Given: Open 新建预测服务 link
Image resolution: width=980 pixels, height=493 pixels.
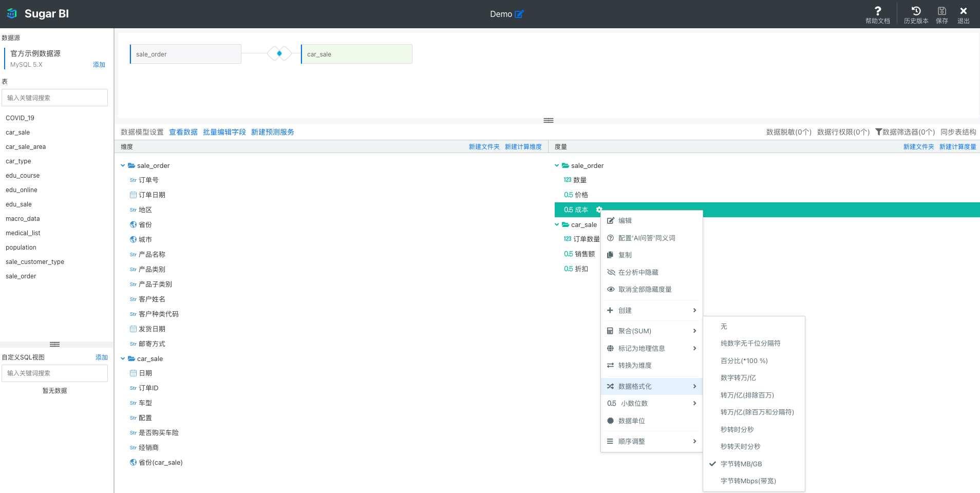Looking at the screenshot, I should 273,132.
